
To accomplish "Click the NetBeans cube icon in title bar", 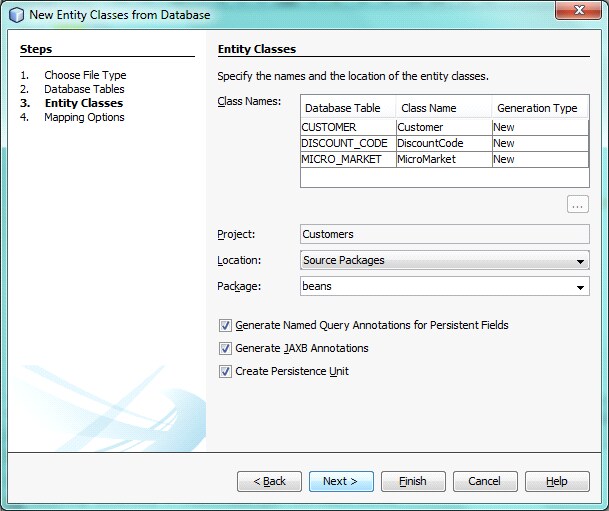I will point(16,15).
